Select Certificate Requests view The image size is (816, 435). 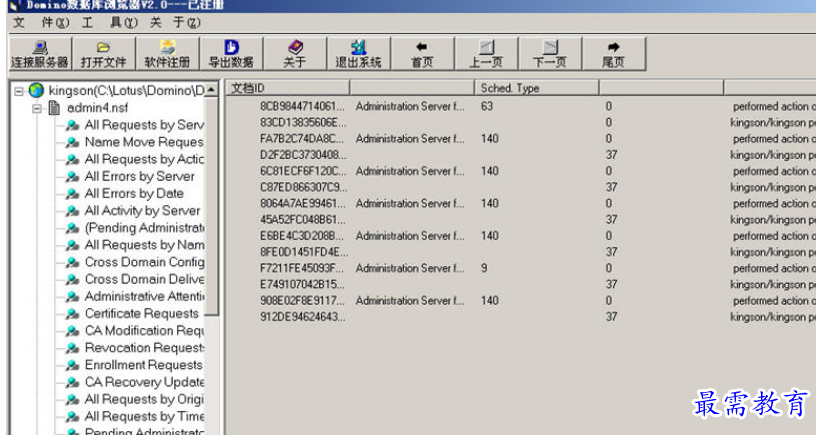pos(142,313)
